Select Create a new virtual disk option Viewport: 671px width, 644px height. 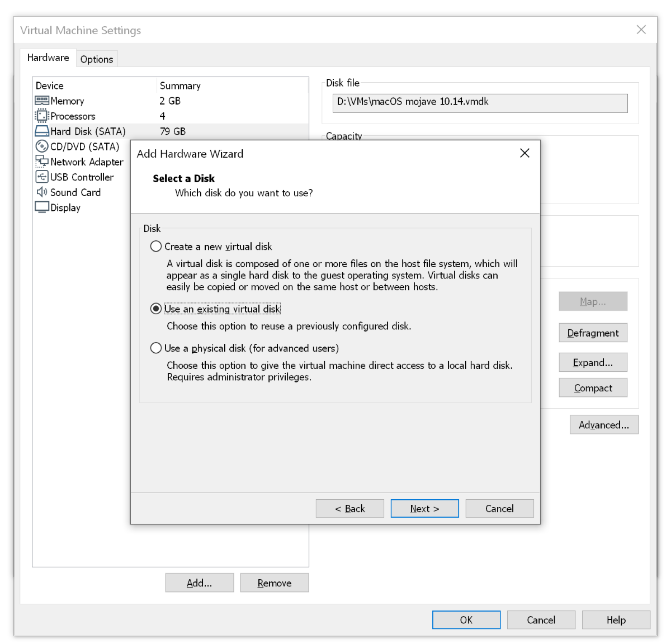156,247
